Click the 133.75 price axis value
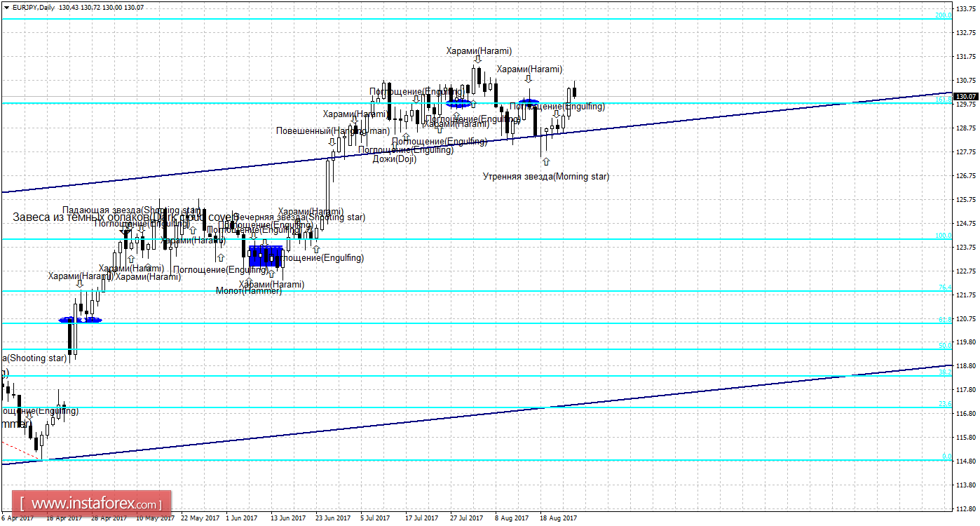 pos(966,9)
